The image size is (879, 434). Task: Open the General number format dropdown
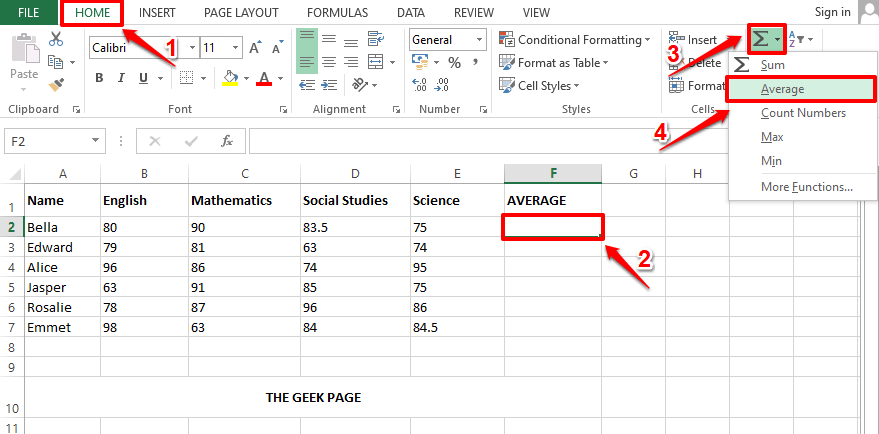pos(479,40)
